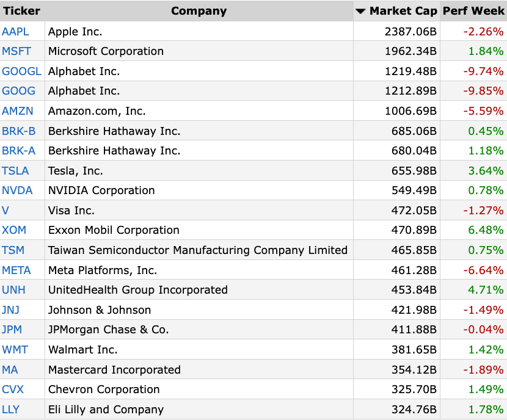
Task: Open the GOOGL ticker link
Action: 21,71
